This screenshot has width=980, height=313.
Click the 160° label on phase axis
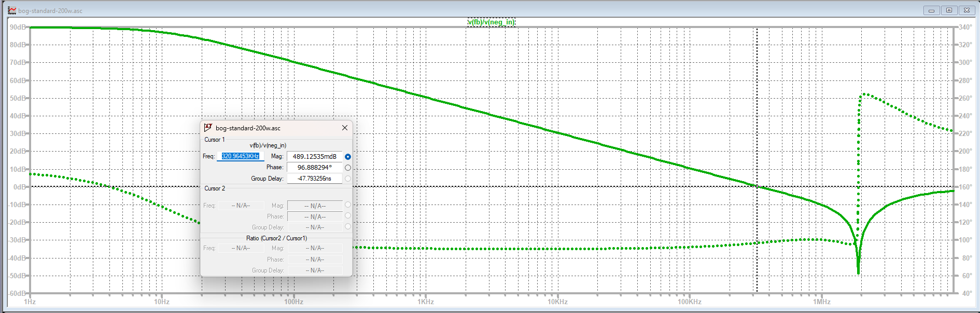click(x=965, y=187)
